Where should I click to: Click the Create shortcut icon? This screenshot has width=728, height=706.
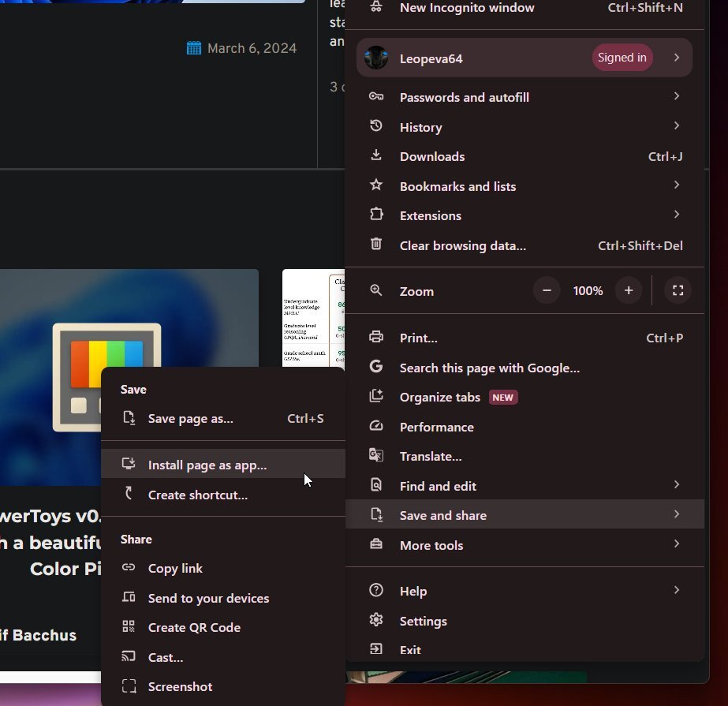(129, 493)
